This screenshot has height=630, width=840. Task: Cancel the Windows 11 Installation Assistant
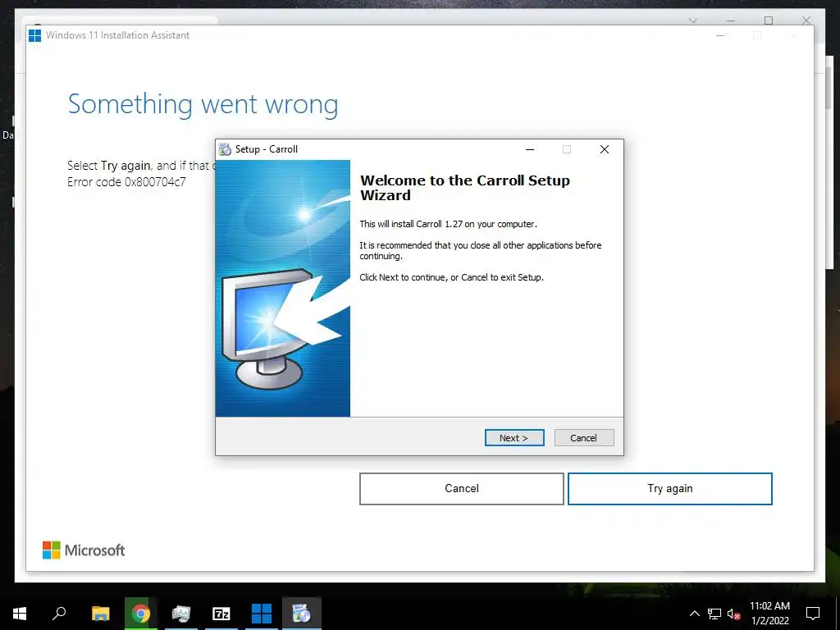[x=461, y=489]
